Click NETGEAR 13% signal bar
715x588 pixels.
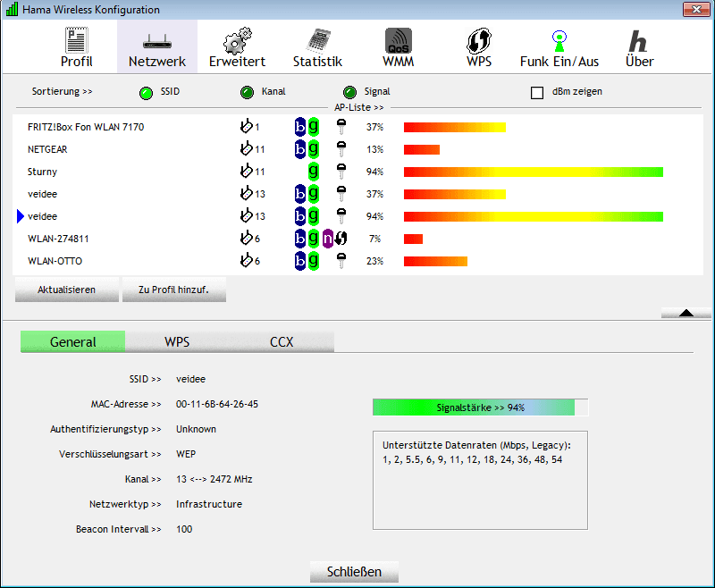[421, 149]
